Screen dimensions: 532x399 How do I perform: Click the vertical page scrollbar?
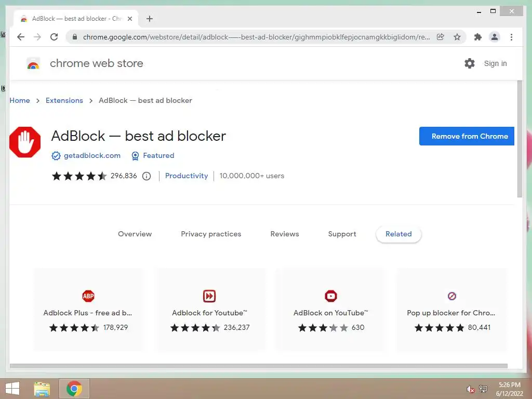click(520, 139)
